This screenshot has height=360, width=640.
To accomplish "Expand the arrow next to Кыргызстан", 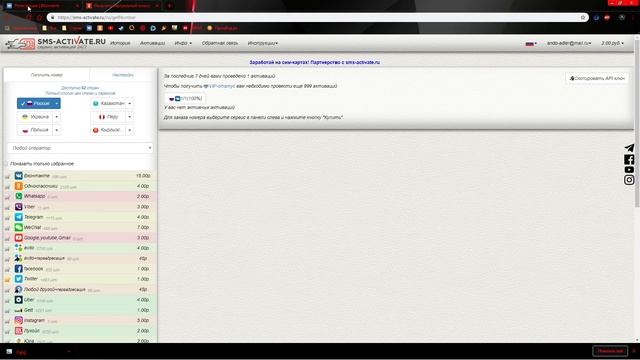I will (x=129, y=130).
